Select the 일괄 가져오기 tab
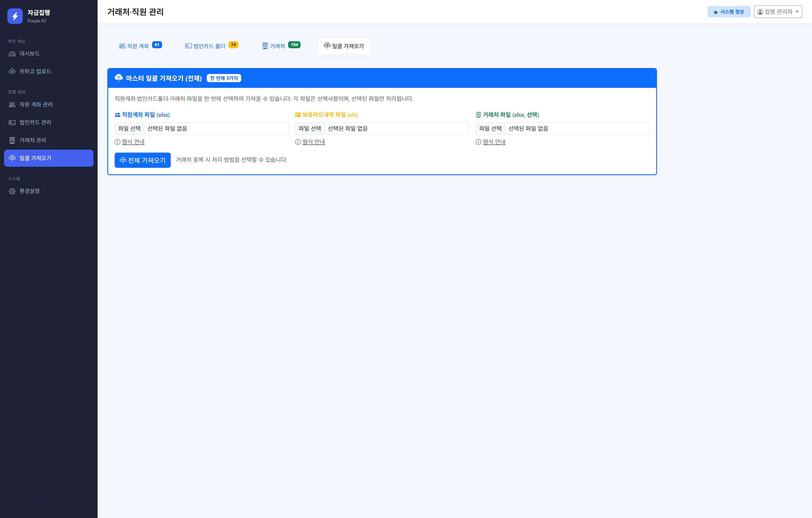The image size is (812, 518). [x=344, y=46]
